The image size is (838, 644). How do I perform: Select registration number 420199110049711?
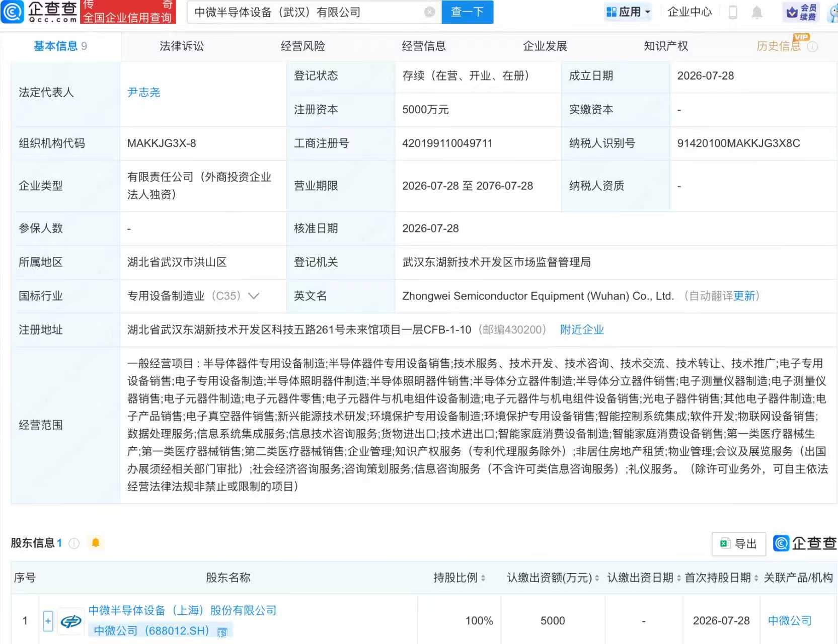click(447, 143)
